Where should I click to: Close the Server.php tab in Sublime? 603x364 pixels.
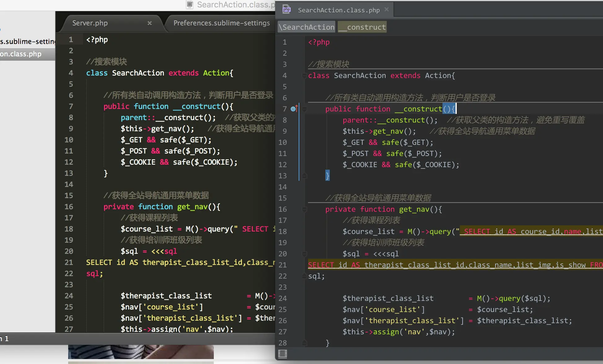[x=150, y=23]
